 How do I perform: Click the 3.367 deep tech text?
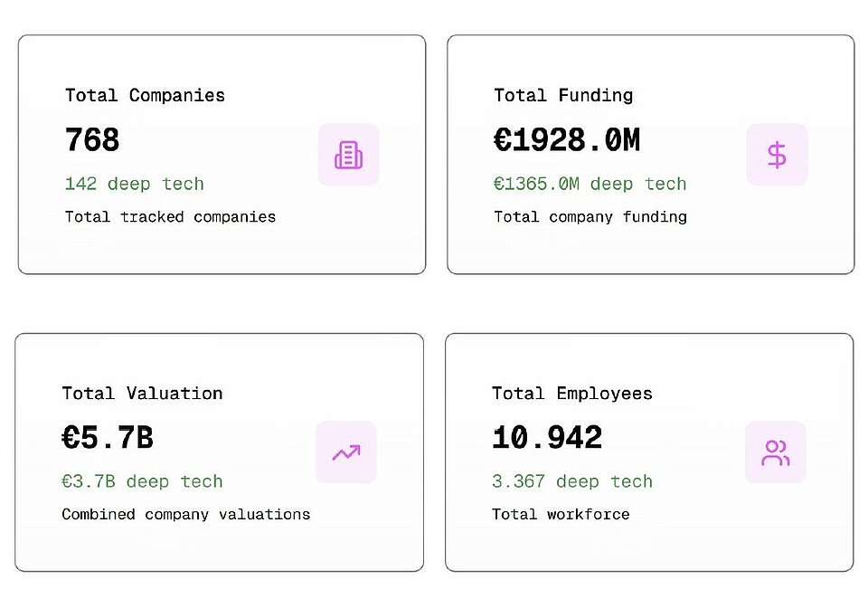click(571, 481)
